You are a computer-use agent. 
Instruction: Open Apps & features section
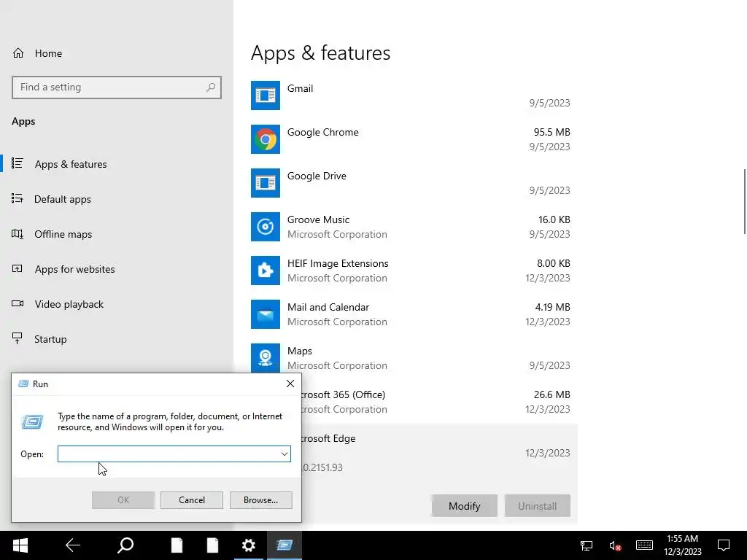click(59, 164)
